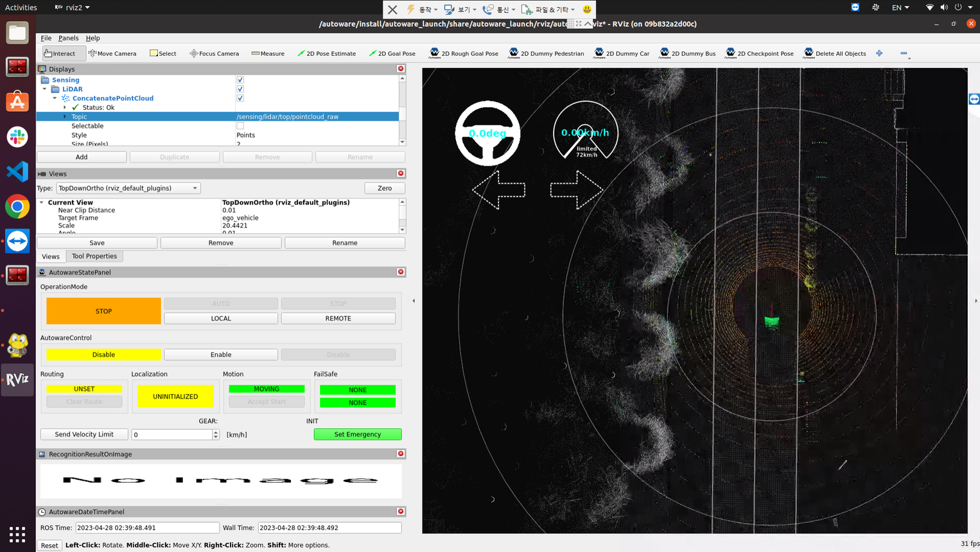980x552 pixels.
Task: Pick the Measure tool
Action: point(268,53)
